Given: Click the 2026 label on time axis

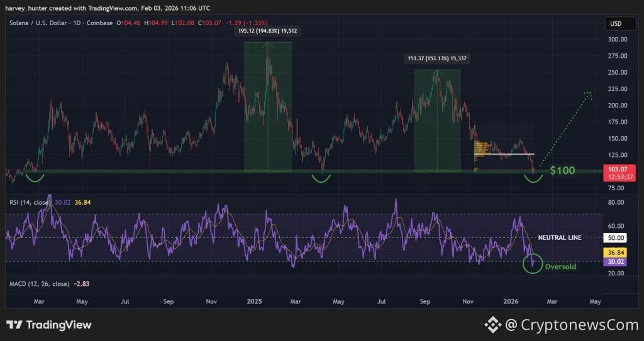Looking at the screenshot, I should [511, 301].
